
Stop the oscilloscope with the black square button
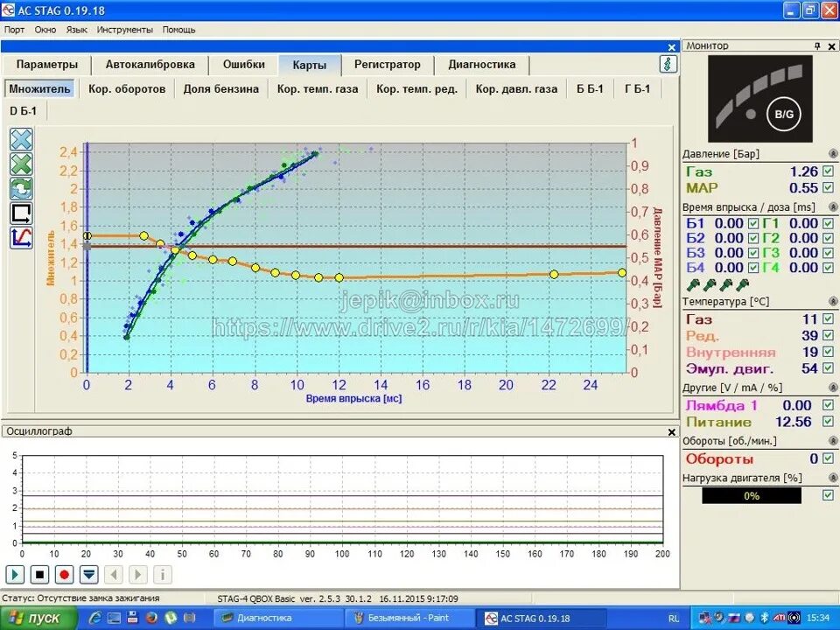[39, 575]
